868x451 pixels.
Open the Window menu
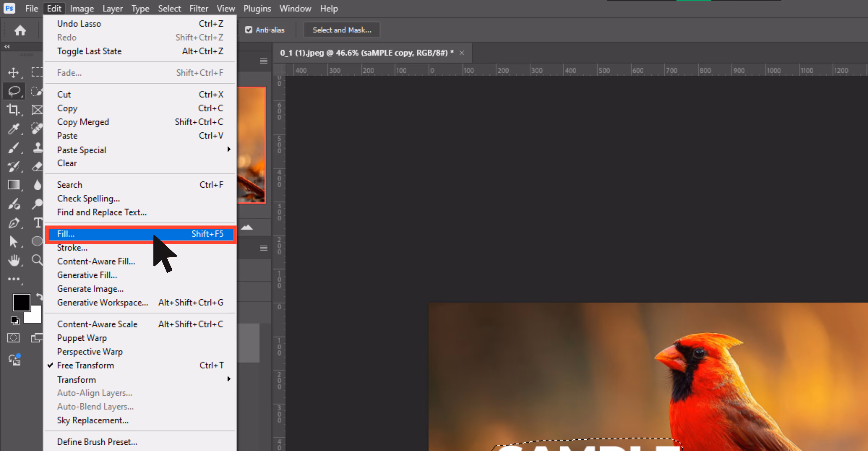[x=295, y=8]
